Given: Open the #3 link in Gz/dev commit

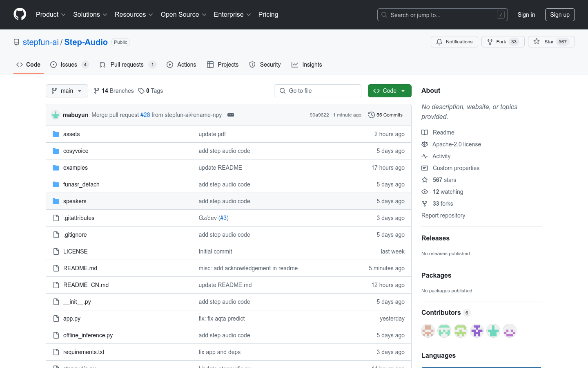Looking at the screenshot, I should click(223, 218).
